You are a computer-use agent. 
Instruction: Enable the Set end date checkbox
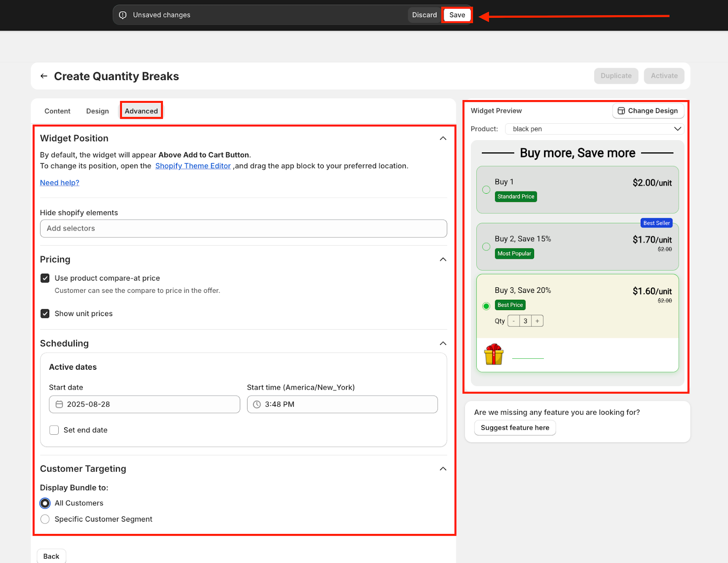point(54,430)
